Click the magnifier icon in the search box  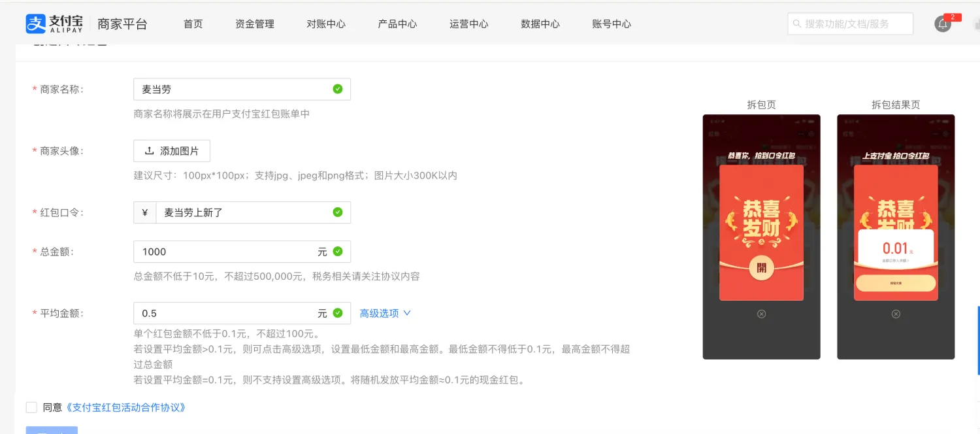coord(798,24)
